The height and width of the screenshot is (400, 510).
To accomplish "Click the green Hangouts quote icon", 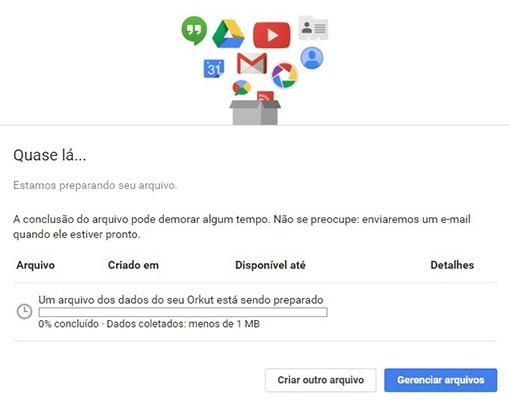I will point(194,30).
